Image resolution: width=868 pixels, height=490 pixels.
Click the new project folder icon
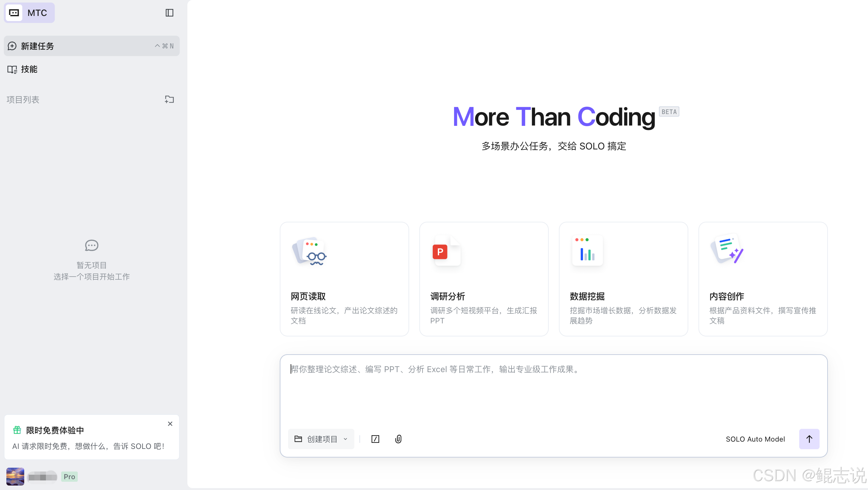[x=170, y=99]
